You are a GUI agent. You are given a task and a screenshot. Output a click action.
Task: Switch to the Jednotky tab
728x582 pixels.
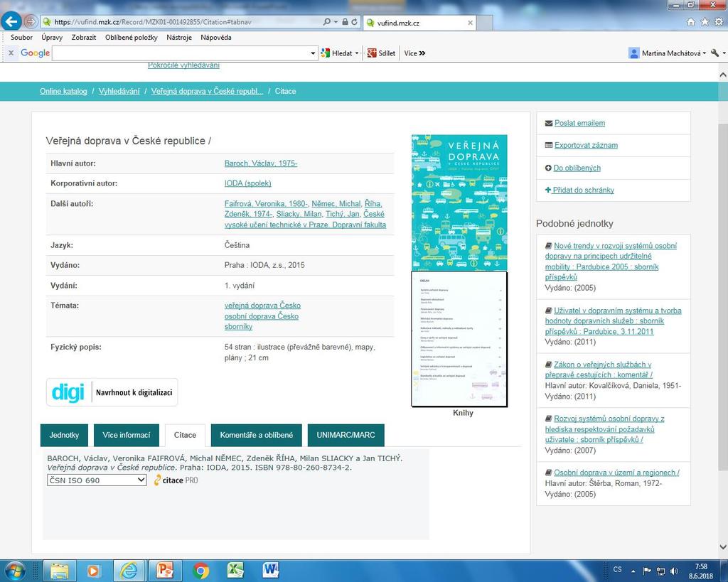64,435
